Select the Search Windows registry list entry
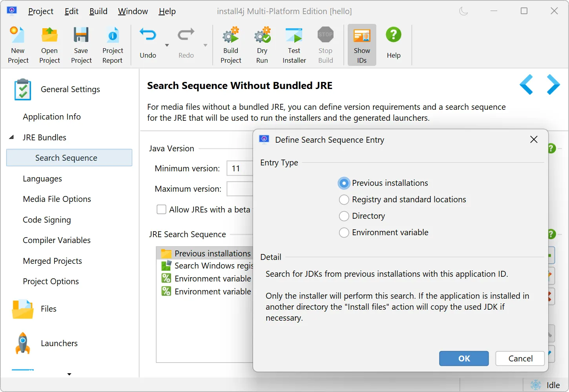 click(x=205, y=266)
